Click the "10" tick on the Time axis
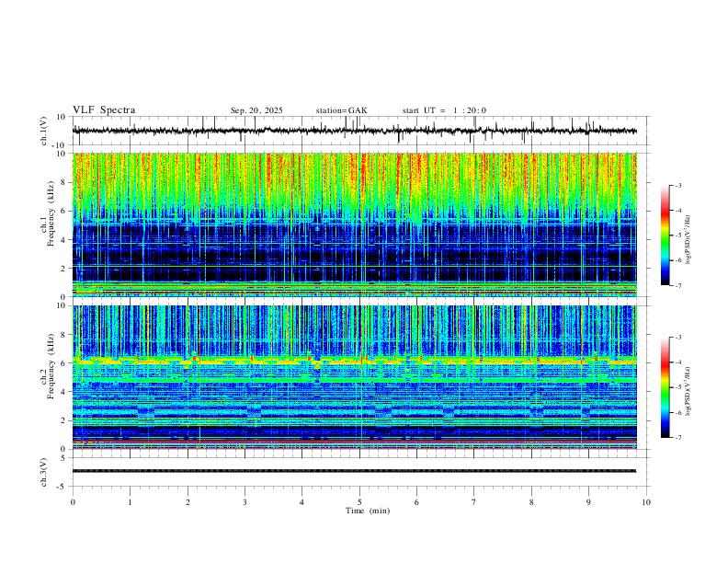The width and height of the screenshot is (728, 563). point(646,502)
